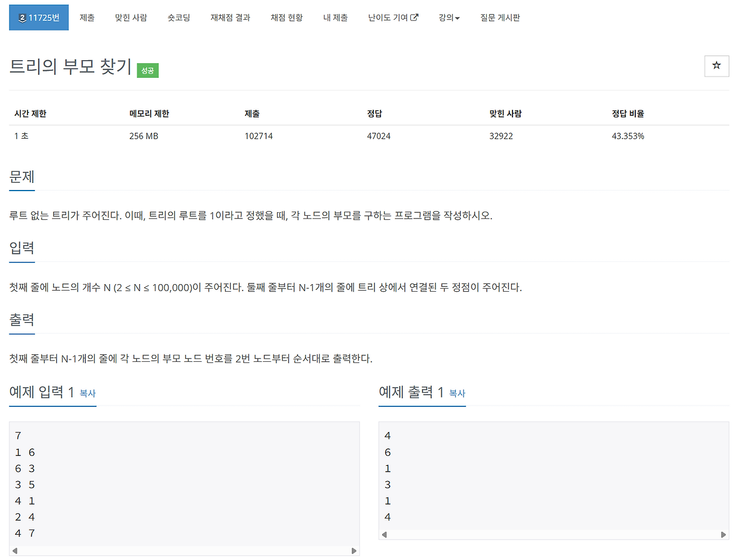Screen dimensions: 748x560
Task: Select the 숏코딩 menu item
Action: point(179,17)
